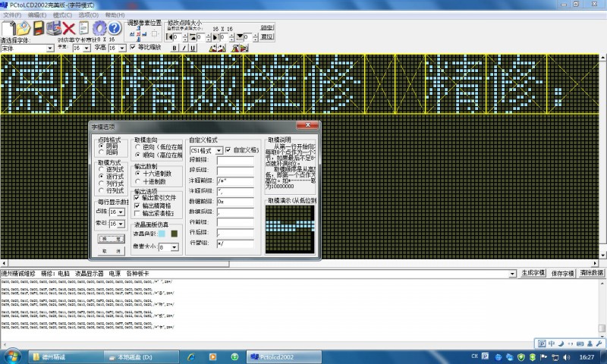Click the new blank document toolbar icon
The width and height of the screenshot is (607, 364).
pyautogui.click(x=8, y=28)
